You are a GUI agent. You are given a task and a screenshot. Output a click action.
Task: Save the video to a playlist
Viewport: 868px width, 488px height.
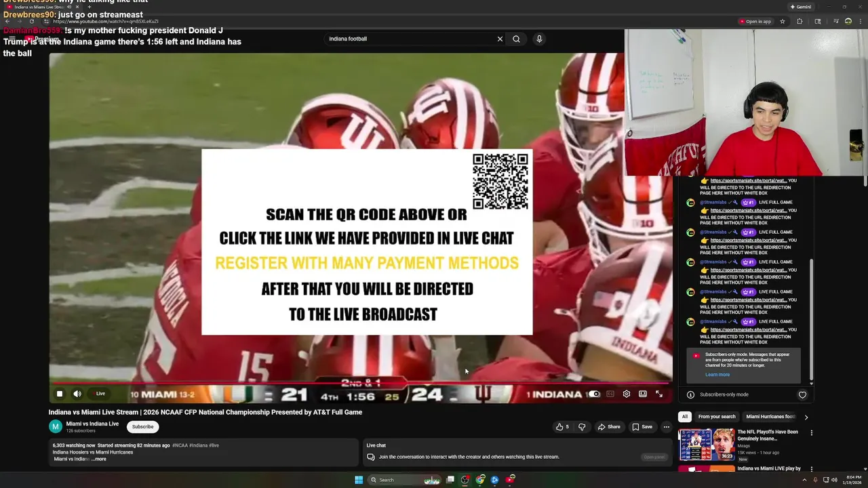click(x=642, y=427)
